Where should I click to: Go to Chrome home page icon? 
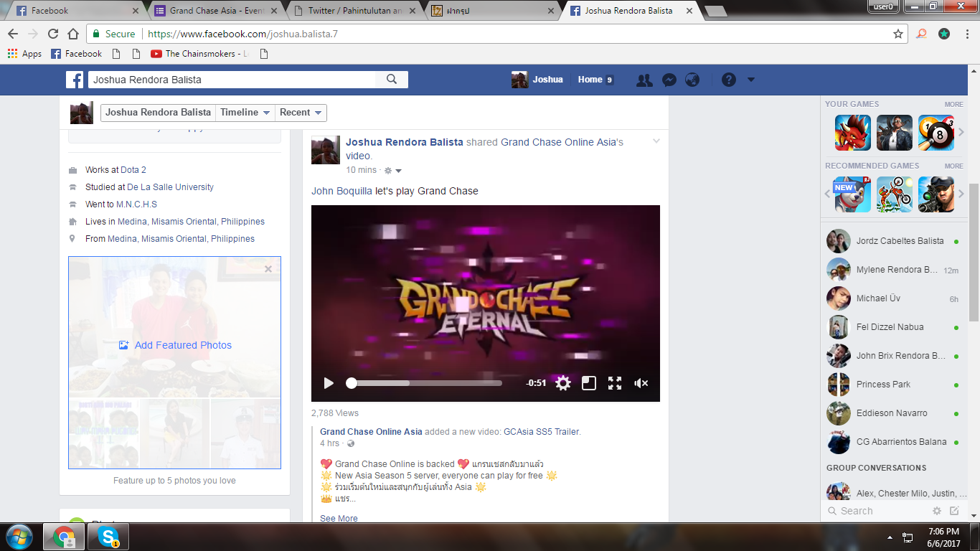point(73,34)
